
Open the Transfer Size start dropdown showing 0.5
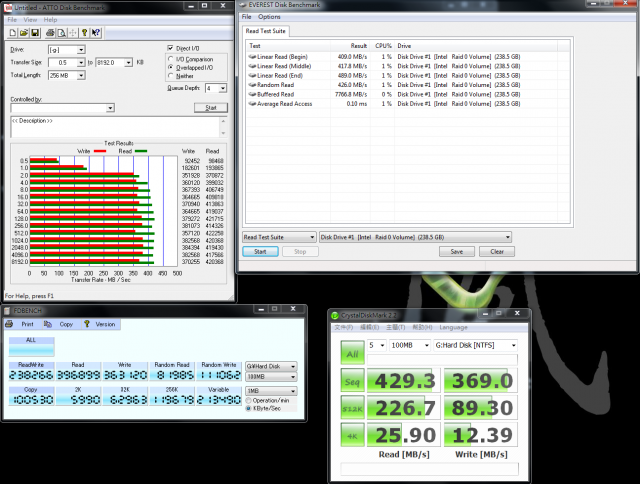pyautogui.click(x=81, y=62)
